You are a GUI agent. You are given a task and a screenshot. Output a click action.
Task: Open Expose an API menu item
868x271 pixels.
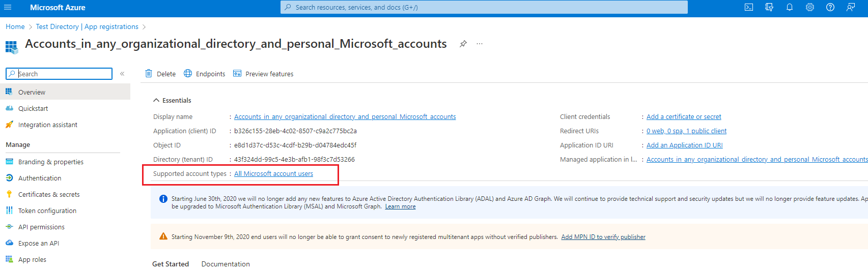[x=65, y=243]
